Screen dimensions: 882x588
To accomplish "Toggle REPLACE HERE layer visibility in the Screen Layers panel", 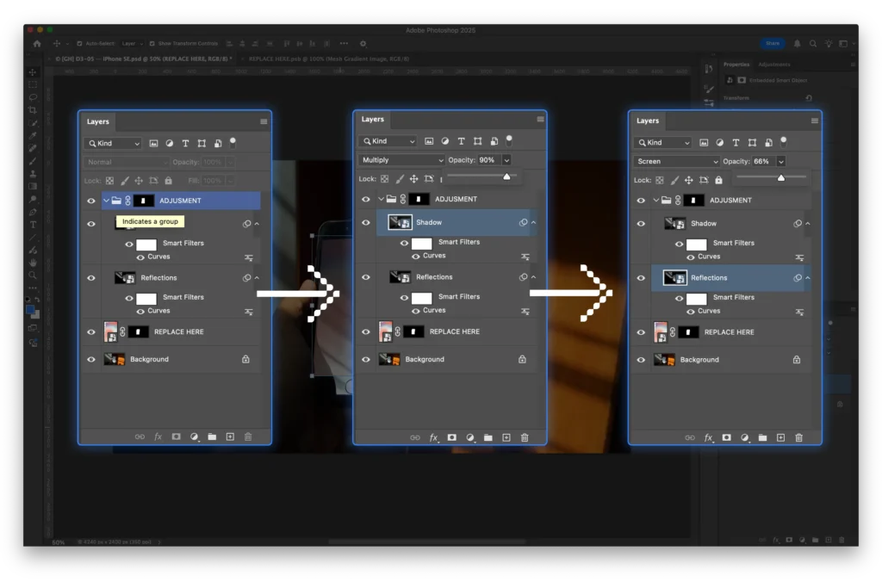I will (641, 332).
